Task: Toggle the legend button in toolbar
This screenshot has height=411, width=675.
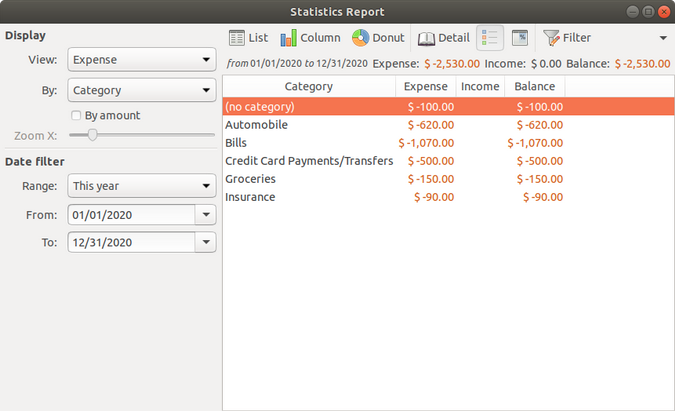Action: click(x=490, y=38)
